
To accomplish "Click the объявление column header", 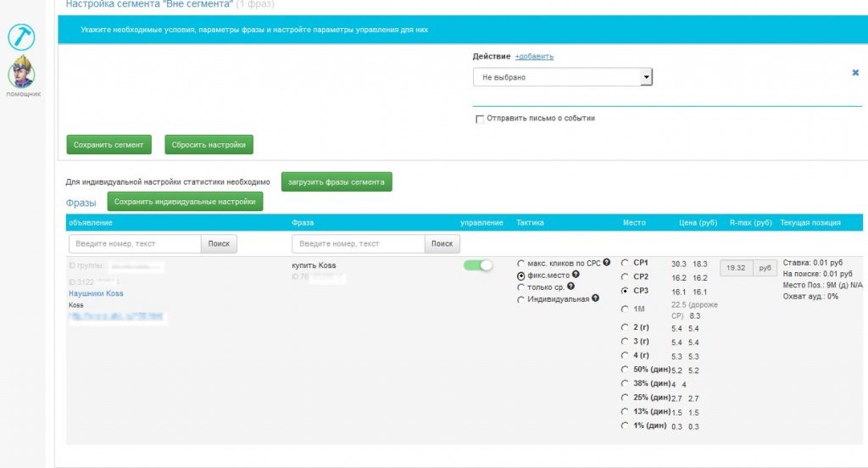I will coord(90,223).
